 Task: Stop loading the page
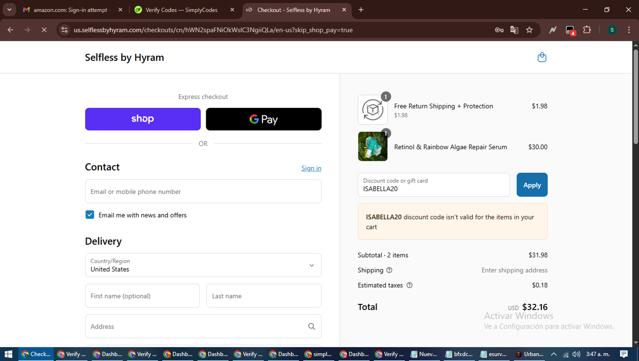click(x=44, y=30)
